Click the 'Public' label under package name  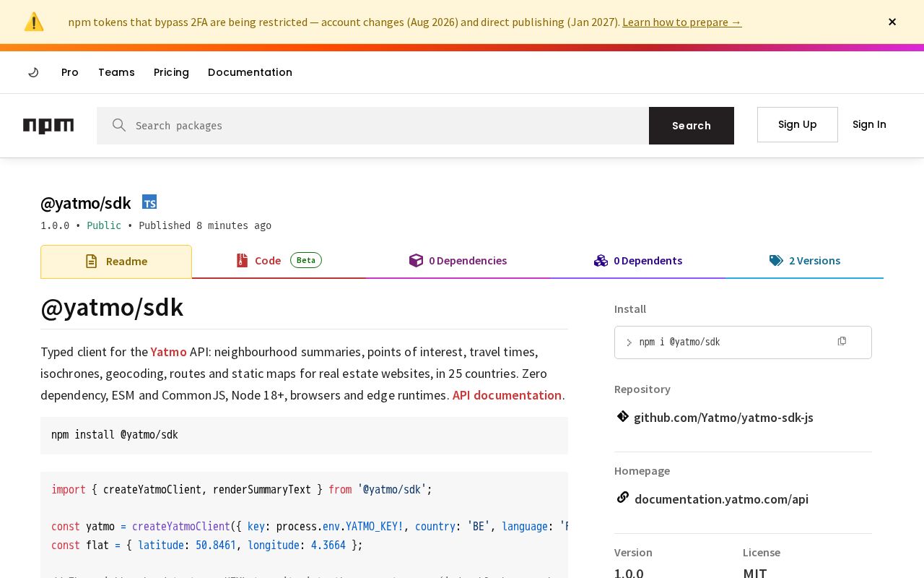click(x=104, y=225)
